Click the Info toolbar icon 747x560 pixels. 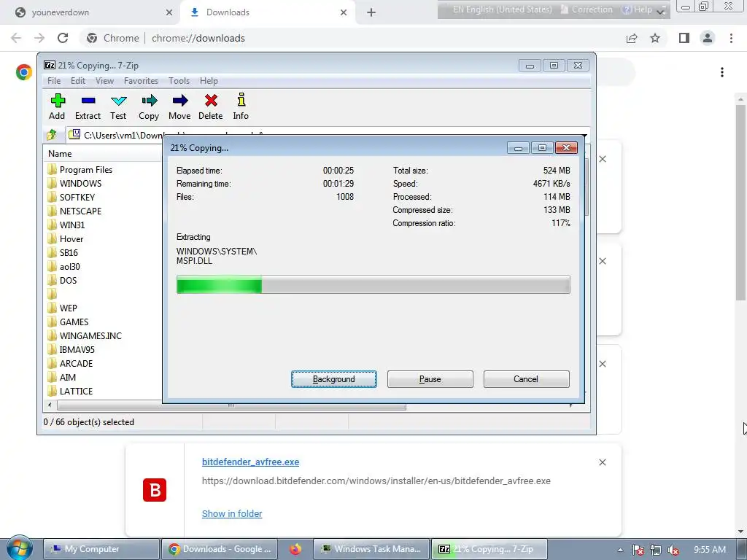241,106
